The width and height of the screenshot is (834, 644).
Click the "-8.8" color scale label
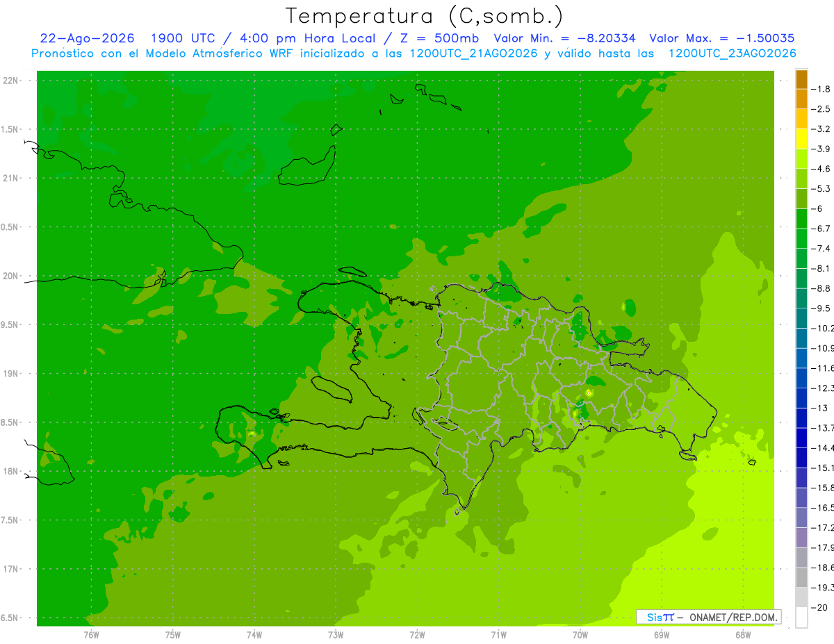coord(821,288)
